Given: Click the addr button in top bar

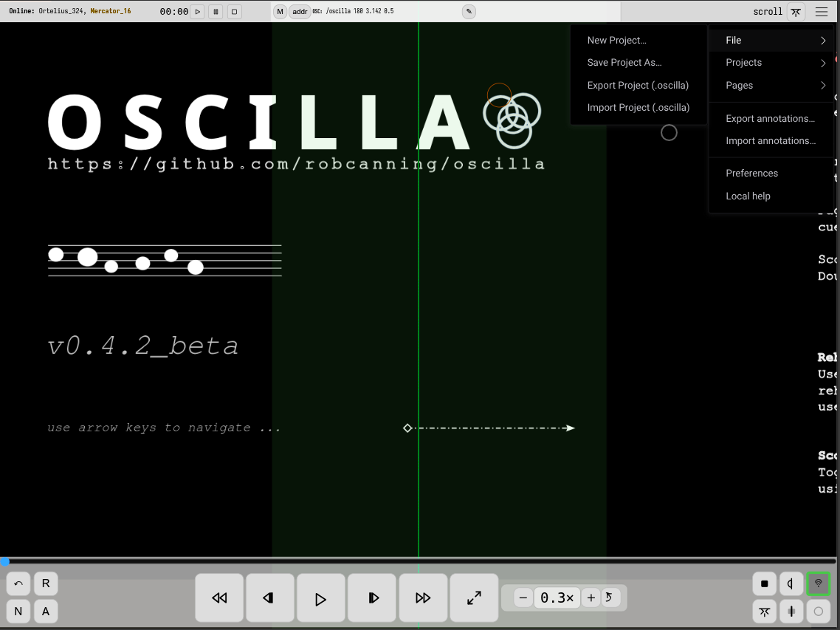Looking at the screenshot, I should pyautogui.click(x=300, y=12).
